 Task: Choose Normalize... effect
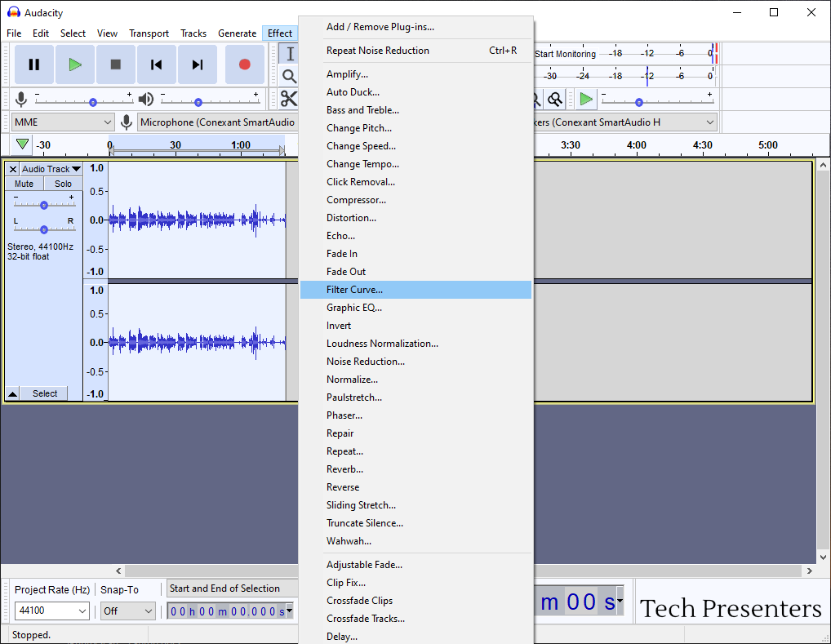[x=415, y=380]
